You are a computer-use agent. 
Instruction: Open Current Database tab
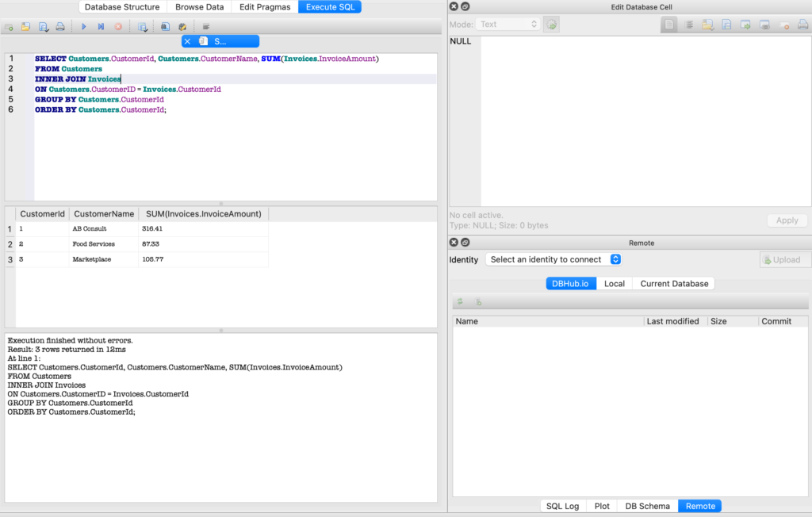[674, 284]
